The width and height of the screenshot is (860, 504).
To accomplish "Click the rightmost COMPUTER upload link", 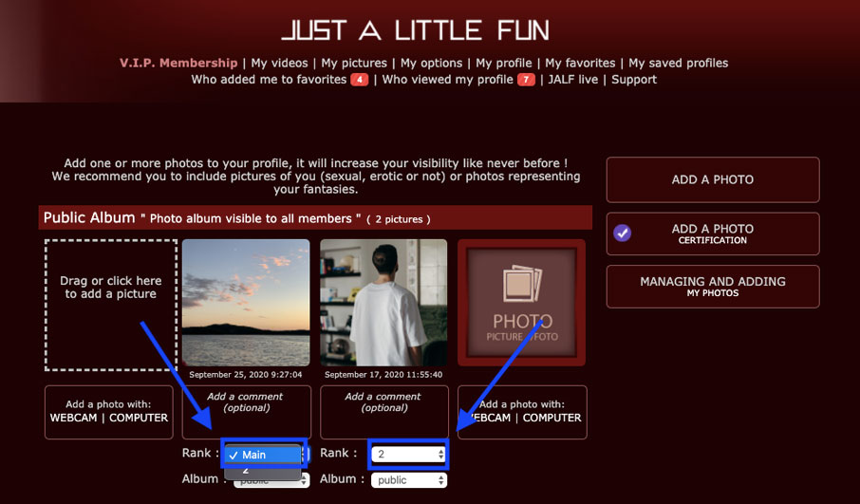I will click(552, 418).
